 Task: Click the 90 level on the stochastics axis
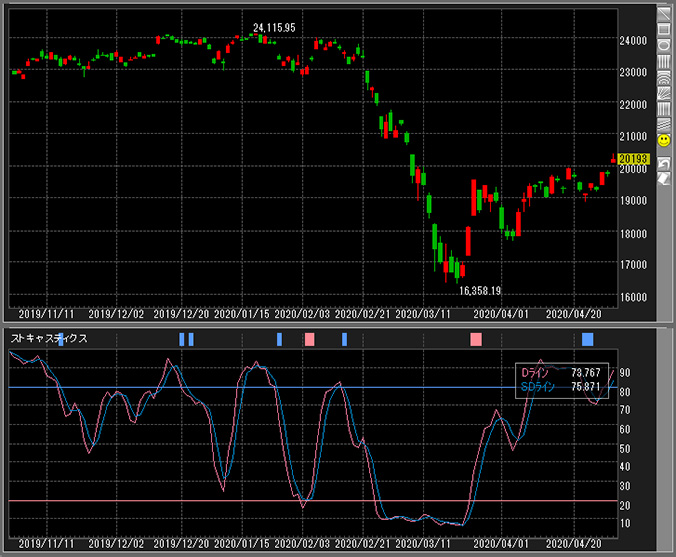click(625, 372)
